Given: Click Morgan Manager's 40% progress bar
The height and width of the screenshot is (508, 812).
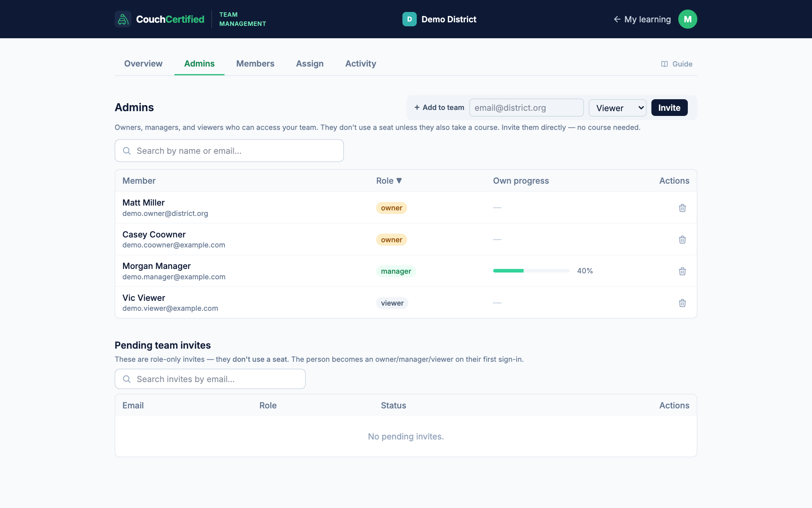Looking at the screenshot, I should pos(531,271).
